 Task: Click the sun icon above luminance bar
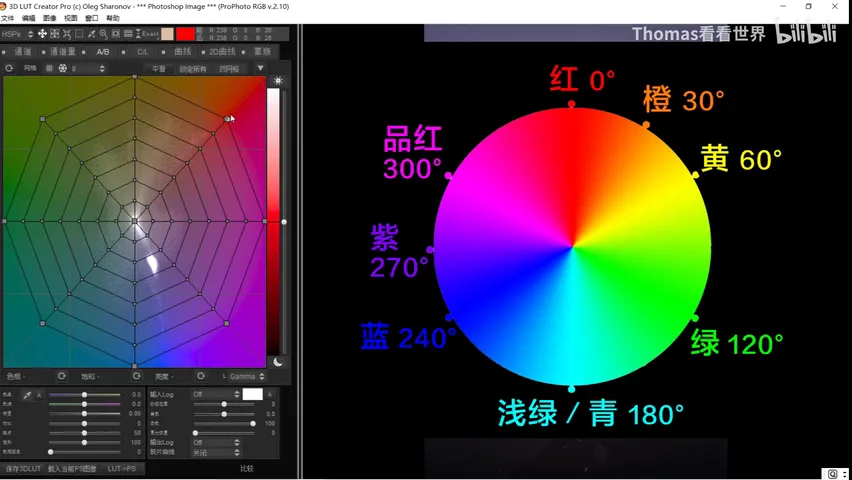[278, 80]
